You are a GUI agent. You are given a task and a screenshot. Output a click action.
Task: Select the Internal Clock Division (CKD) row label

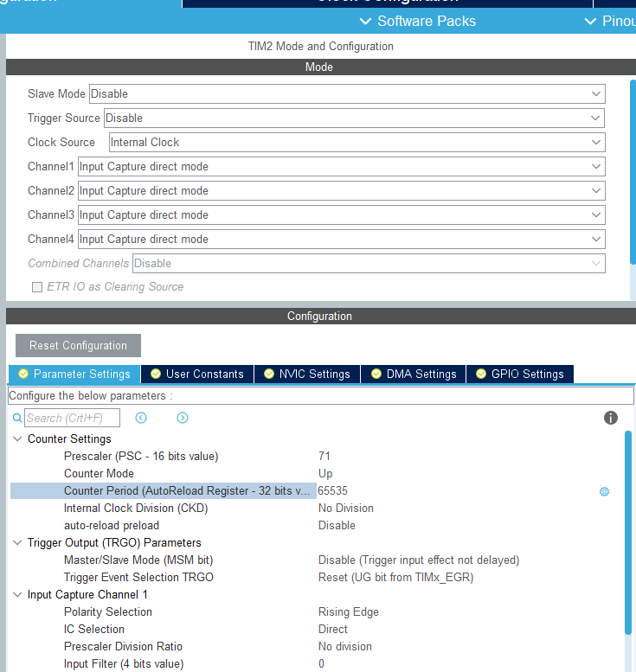coord(136,509)
